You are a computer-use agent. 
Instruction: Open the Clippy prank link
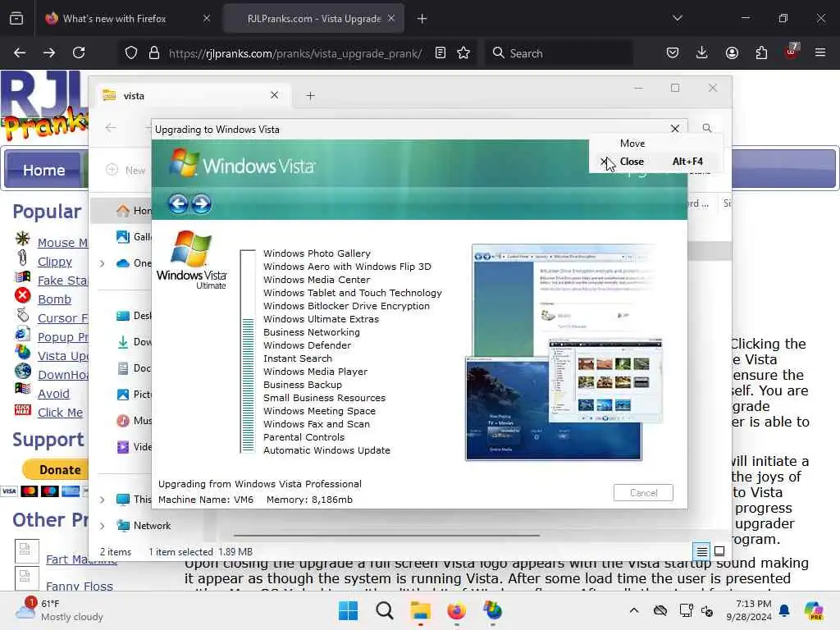(55, 262)
